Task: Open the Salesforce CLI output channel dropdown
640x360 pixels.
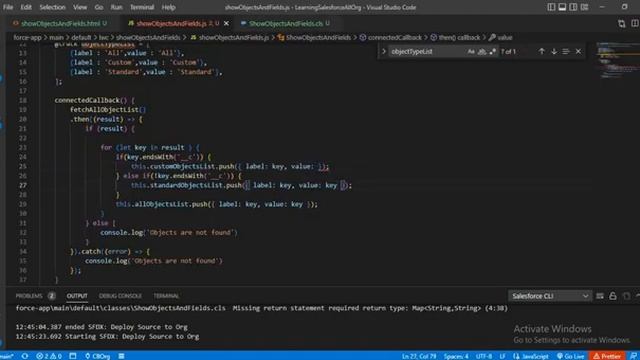Action: pyautogui.click(x=550, y=296)
